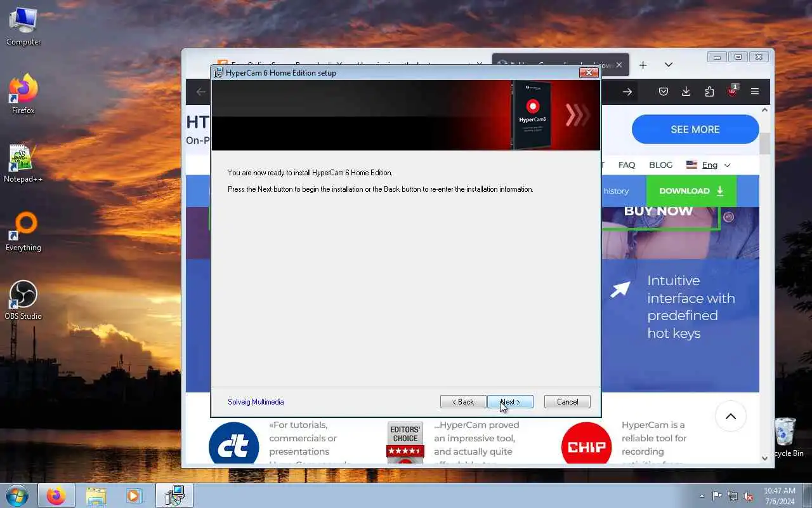Open the Solveig Multimedia link
This screenshot has height=508, width=812.
click(256, 402)
